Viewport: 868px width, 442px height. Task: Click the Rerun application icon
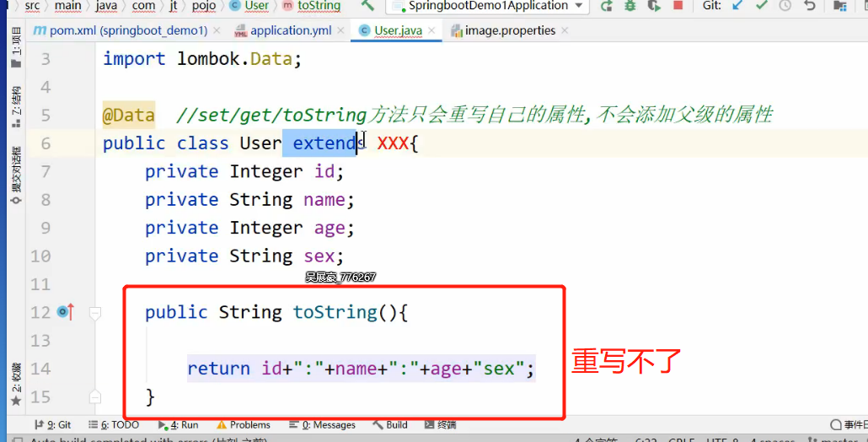pyautogui.click(x=607, y=6)
